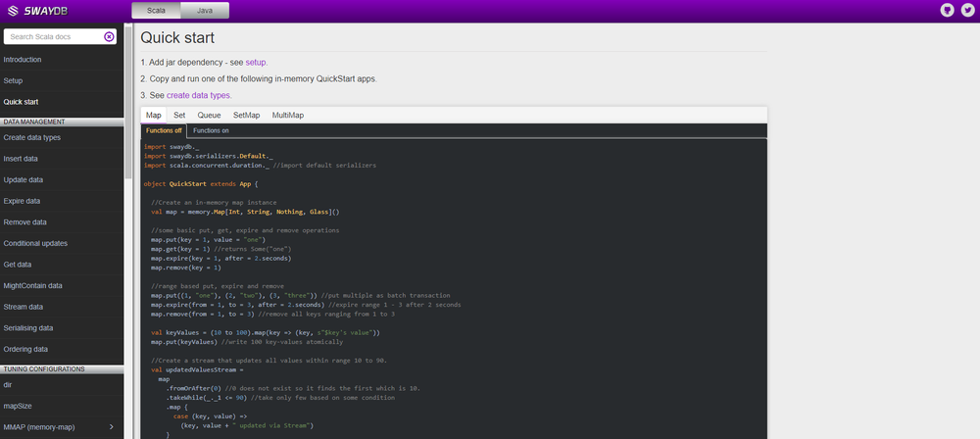Click the DATA MANAGEMENT section header
This screenshot has height=439, width=980.
(62, 122)
